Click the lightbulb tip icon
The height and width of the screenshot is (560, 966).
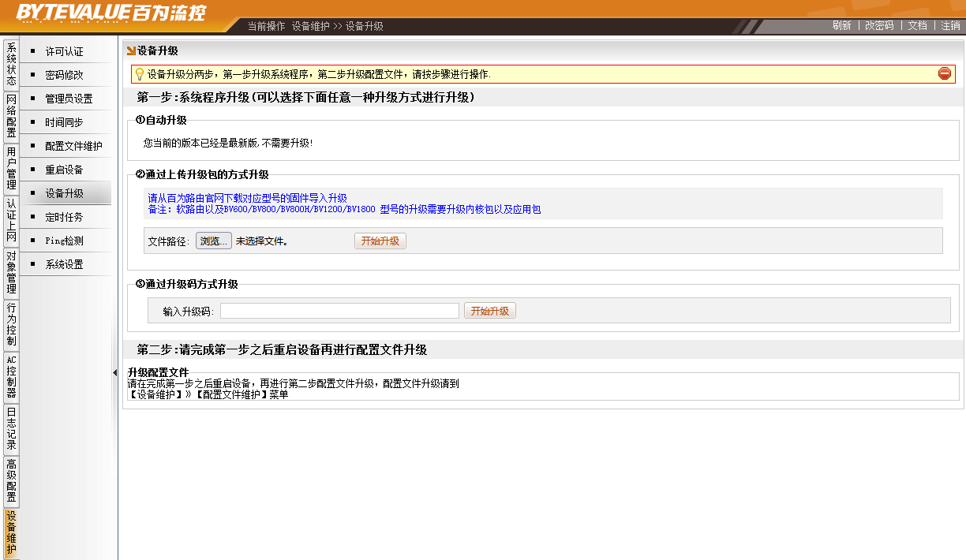pyautogui.click(x=140, y=74)
